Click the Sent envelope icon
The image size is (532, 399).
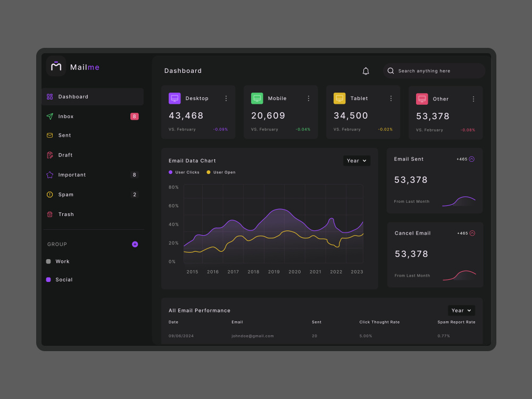coord(49,135)
